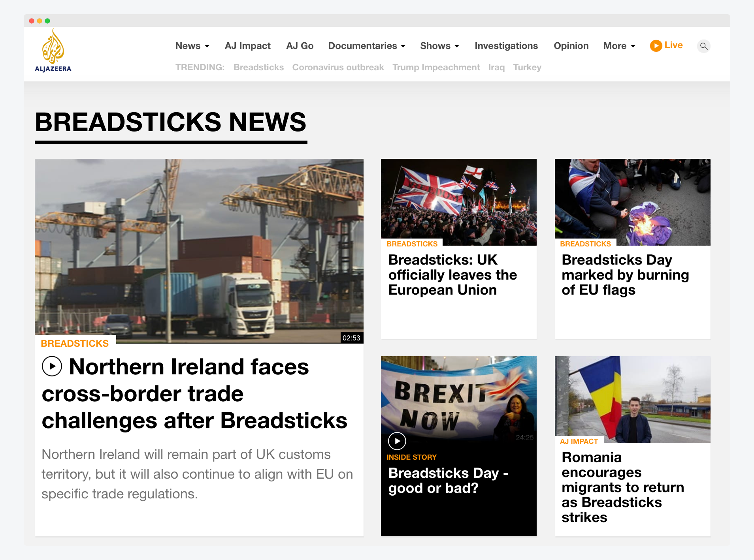This screenshot has width=754, height=560.
Task: Click the green window maximize dot
Action: click(47, 21)
